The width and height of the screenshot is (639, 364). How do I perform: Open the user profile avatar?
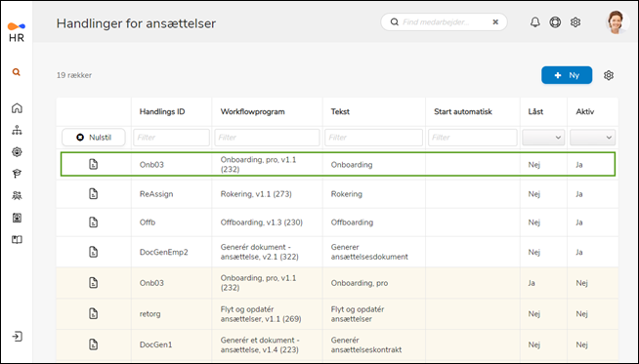(x=616, y=22)
